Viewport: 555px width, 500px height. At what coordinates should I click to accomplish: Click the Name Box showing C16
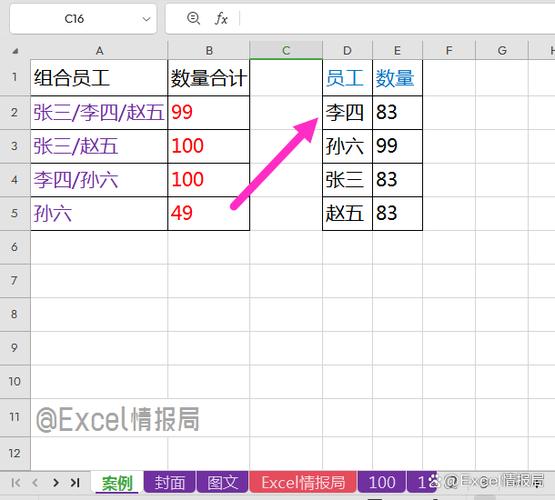[83, 19]
